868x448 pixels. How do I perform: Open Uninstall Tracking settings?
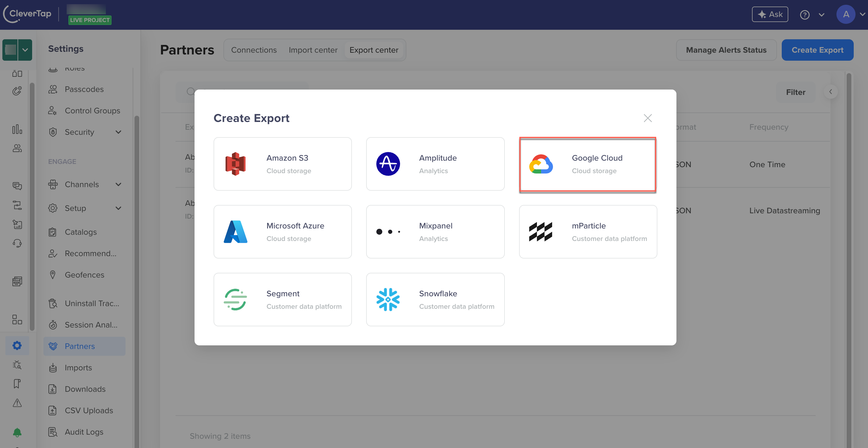84,303
